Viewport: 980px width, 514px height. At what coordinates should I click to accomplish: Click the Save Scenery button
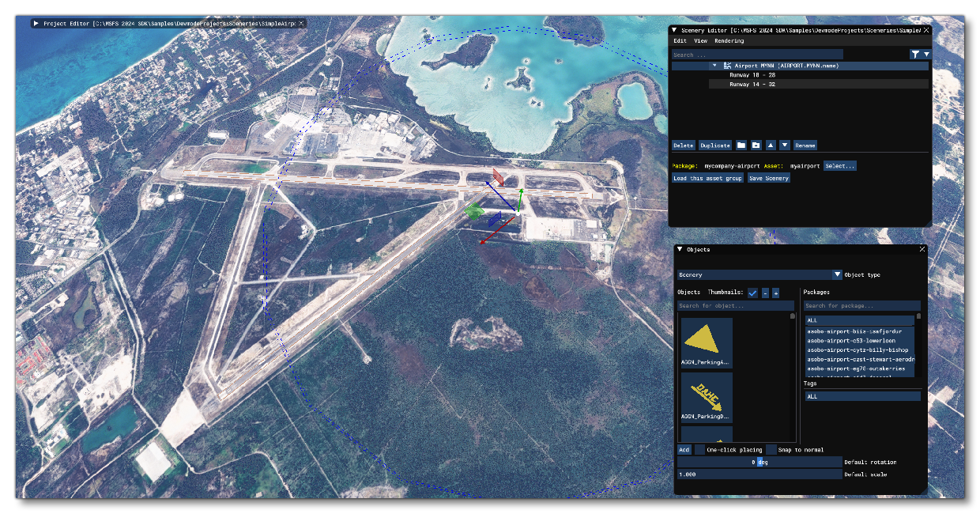(x=769, y=178)
